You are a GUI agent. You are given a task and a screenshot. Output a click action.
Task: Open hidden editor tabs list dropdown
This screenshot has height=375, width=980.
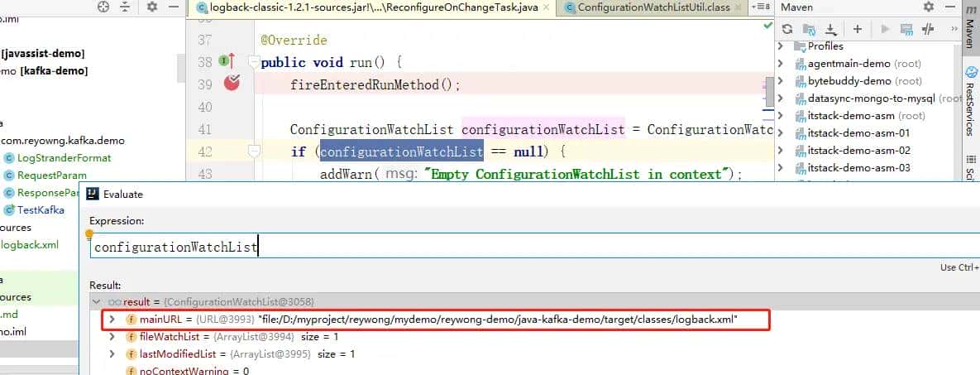[762, 7]
